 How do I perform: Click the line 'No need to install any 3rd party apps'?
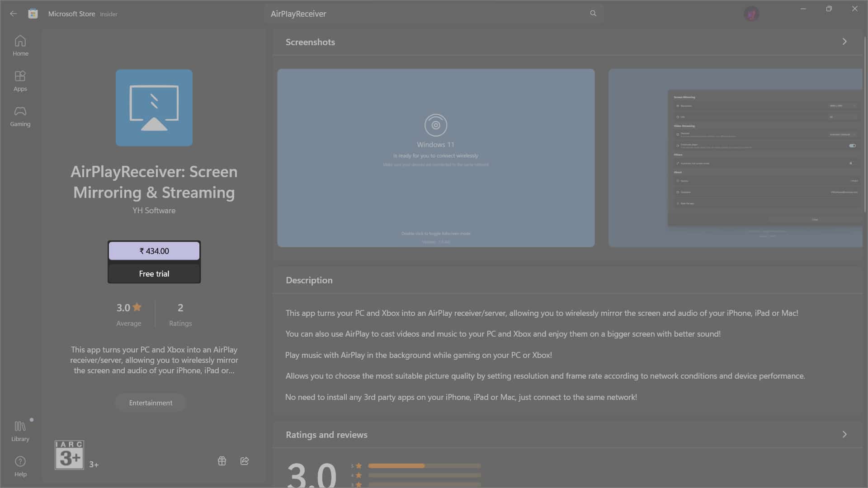pyautogui.click(x=461, y=397)
